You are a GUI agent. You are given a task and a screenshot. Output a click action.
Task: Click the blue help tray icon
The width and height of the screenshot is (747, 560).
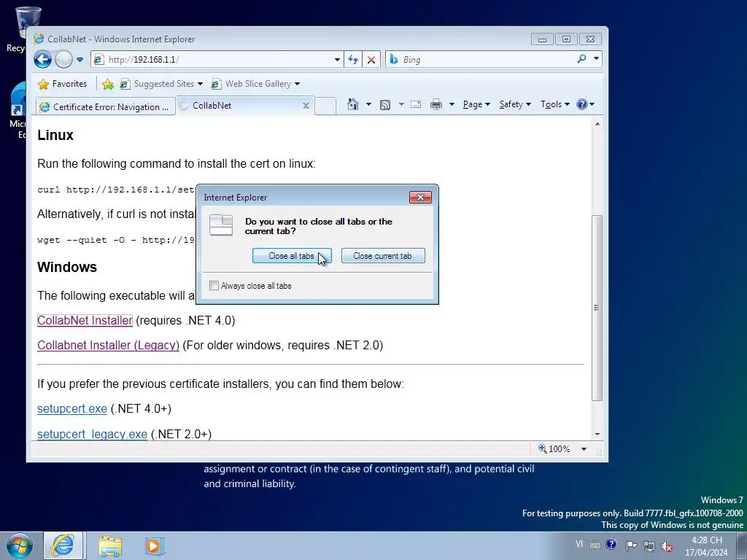click(611, 544)
